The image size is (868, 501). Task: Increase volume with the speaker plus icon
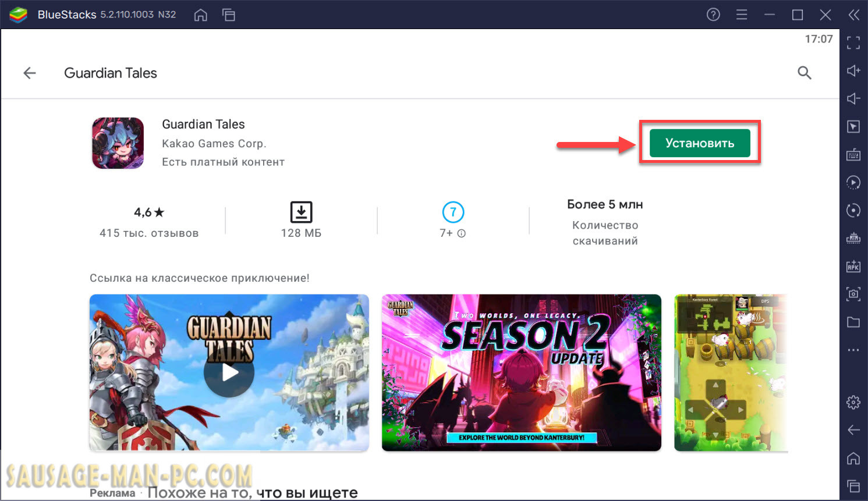point(853,70)
